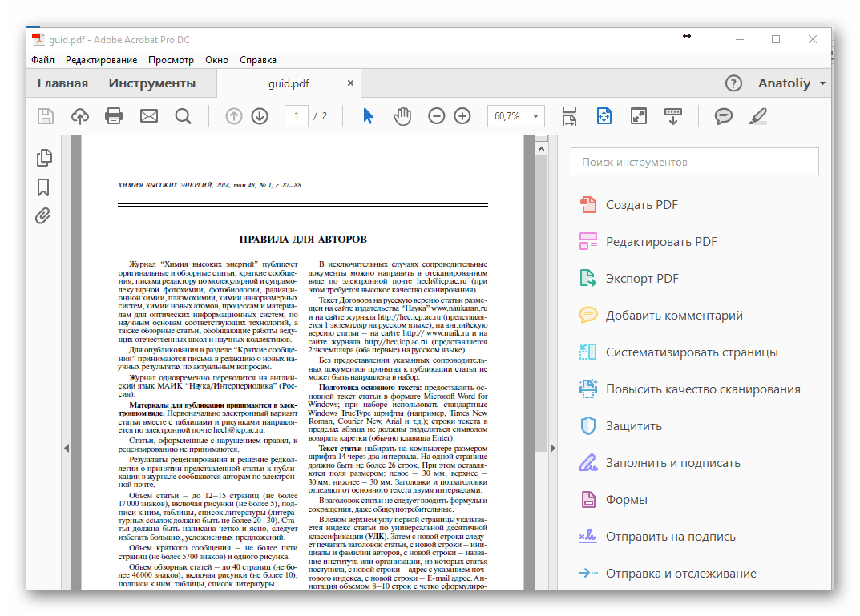Click the Поиск инструментов search field
This screenshot has height=616, width=860.
694,162
